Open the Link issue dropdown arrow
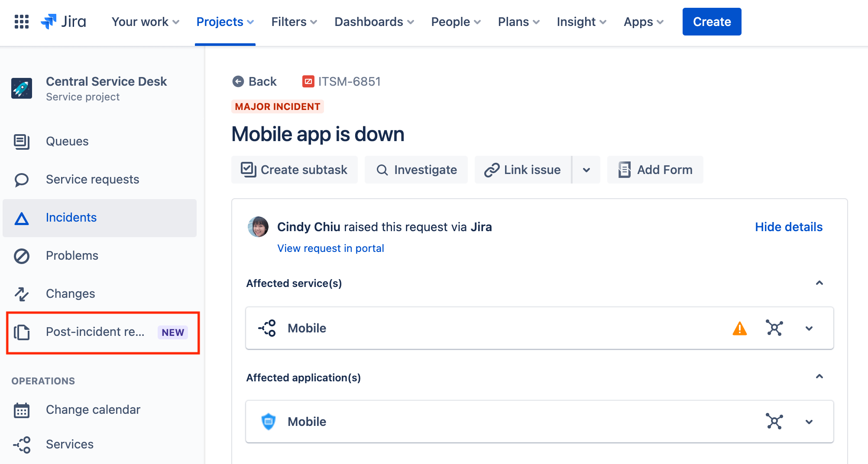 tap(586, 170)
